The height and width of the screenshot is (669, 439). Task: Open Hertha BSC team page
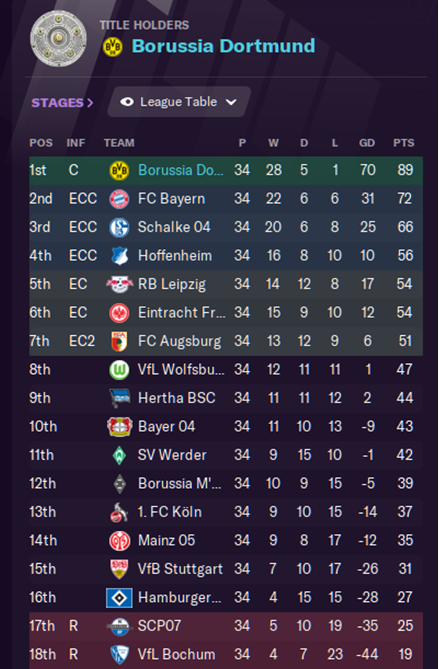click(177, 398)
